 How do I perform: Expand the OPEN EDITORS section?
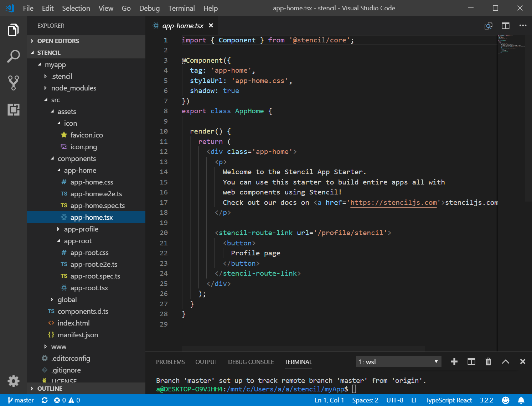86,41
